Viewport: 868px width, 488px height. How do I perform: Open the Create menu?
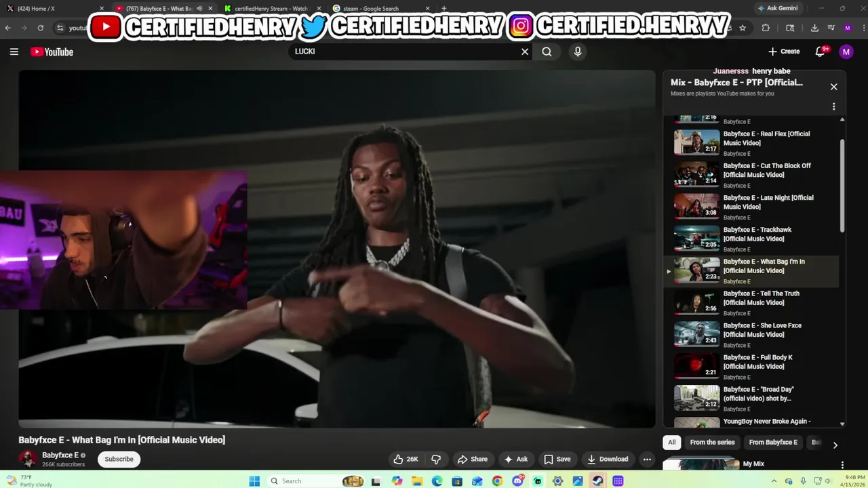pos(784,52)
